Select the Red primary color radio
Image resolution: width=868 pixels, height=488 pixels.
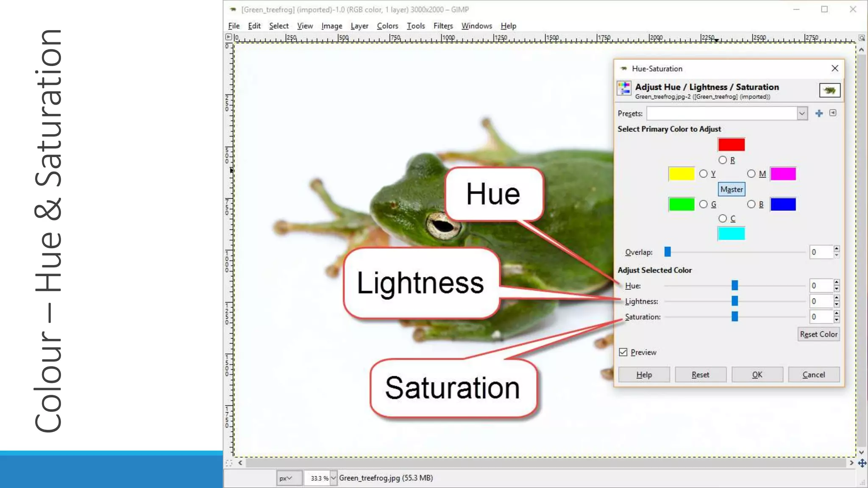point(723,160)
